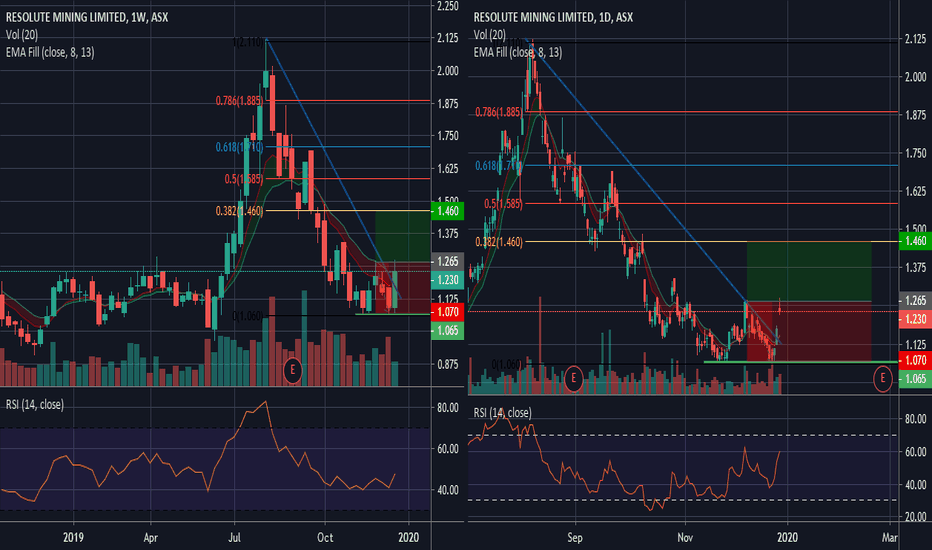Click the Mar date label on daily time axis
The image size is (932, 550).
(889, 538)
